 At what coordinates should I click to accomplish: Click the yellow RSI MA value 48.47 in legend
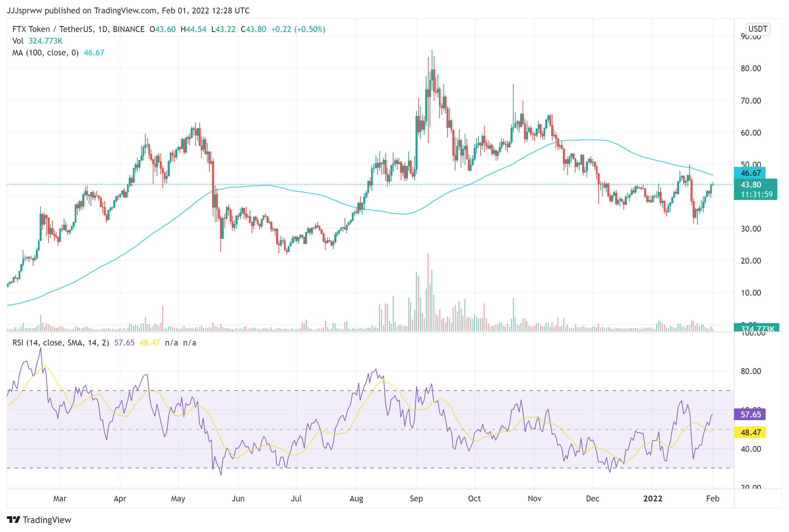tap(150, 343)
